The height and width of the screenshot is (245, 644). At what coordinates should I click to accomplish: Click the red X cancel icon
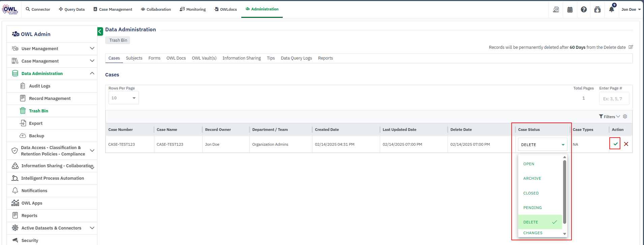626,144
